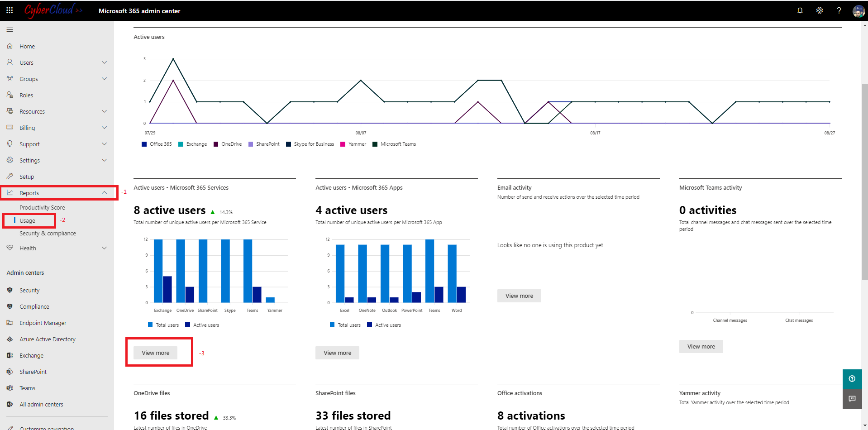Click the Endpoint Manager icon
The width and height of the screenshot is (868, 430).
point(10,323)
